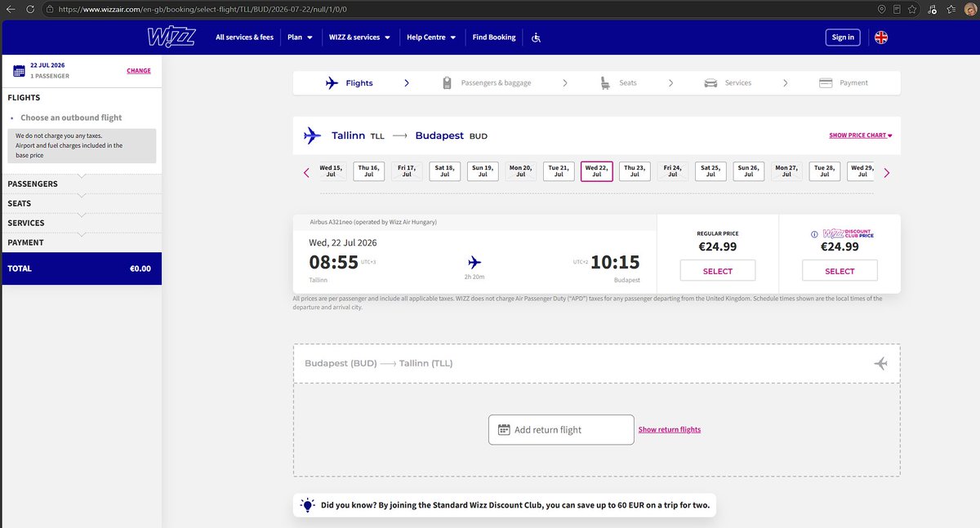The height and width of the screenshot is (528, 980).
Task: Expand the Seats sidebar section
Action: click(x=82, y=203)
